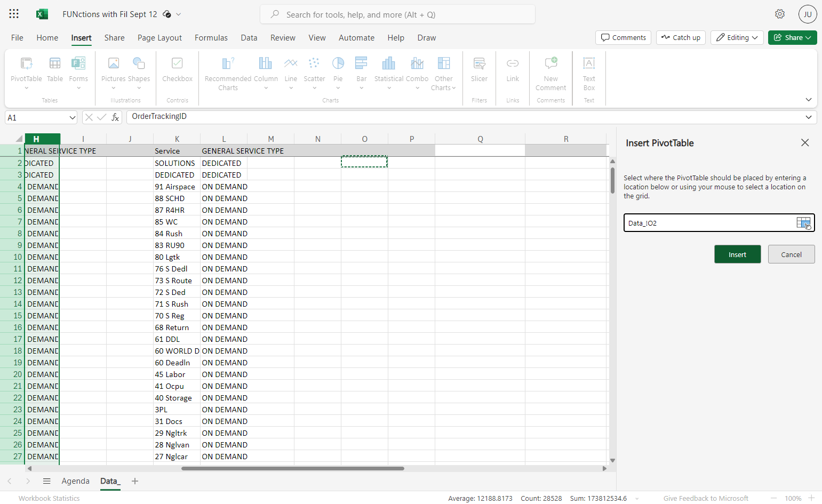Viewport: 822px width, 504px height.
Task: Expand the Name Box dropdown
Action: [73, 117]
